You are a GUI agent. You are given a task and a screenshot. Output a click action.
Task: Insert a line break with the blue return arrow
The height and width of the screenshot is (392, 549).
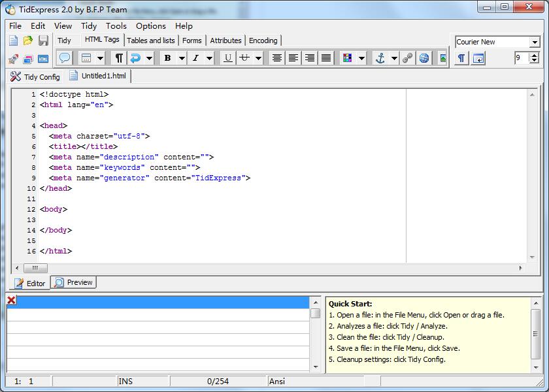coord(135,57)
